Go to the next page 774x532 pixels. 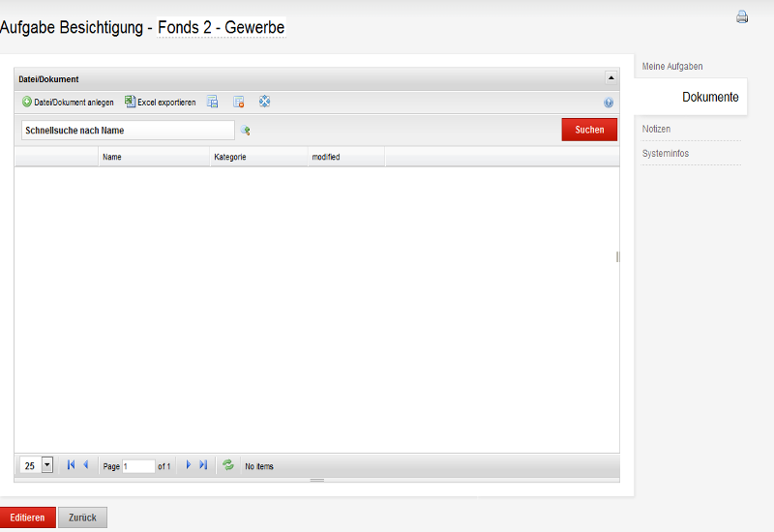(x=188, y=465)
